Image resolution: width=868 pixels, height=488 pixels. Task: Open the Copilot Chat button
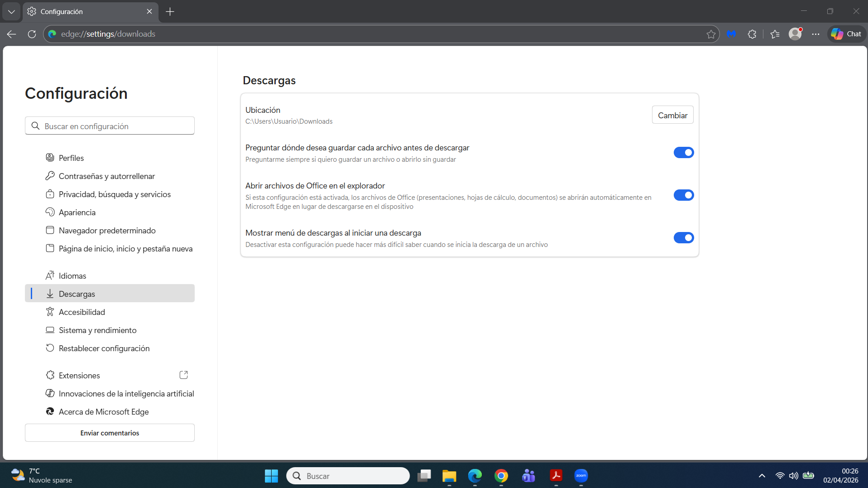[x=846, y=34]
